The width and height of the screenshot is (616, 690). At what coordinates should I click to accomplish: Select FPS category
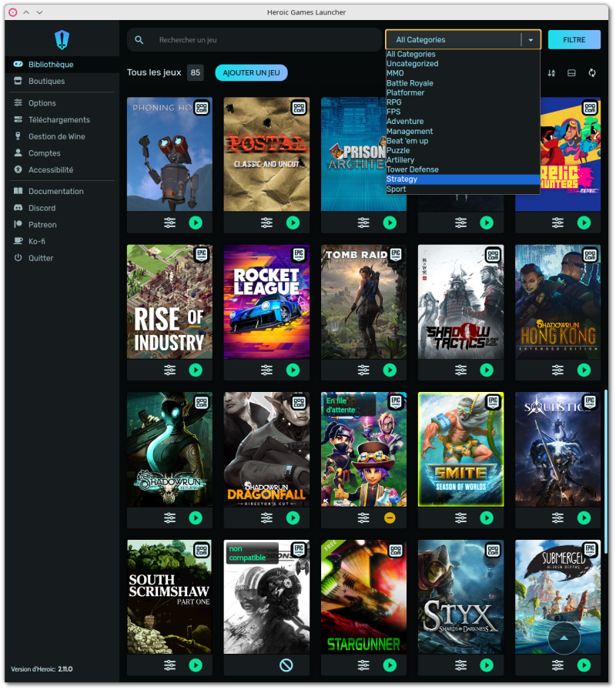463,112
